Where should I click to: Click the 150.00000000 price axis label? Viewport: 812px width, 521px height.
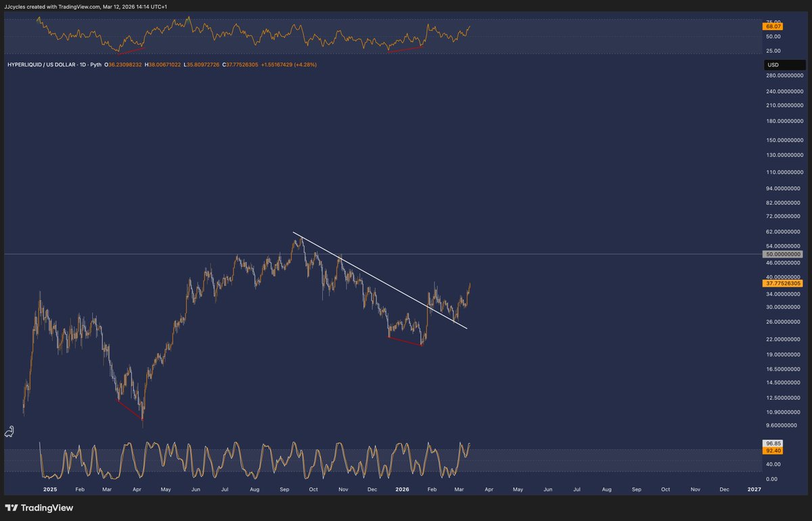coord(785,140)
